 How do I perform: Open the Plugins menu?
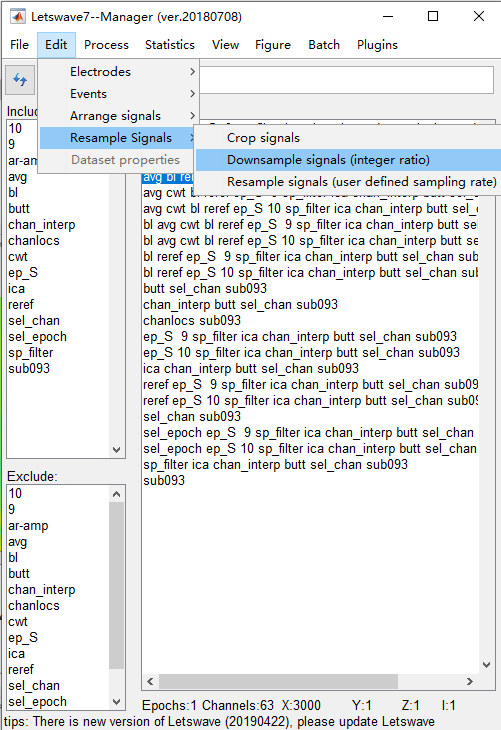point(377,45)
